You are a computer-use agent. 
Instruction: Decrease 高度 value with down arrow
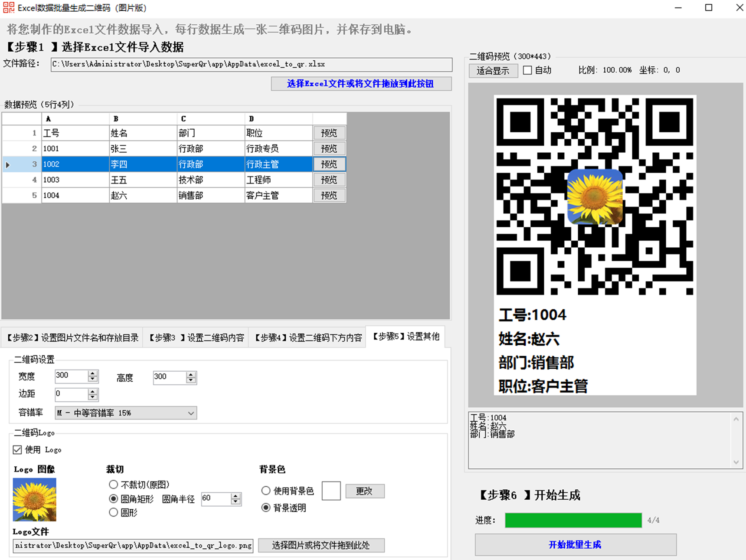pyautogui.click(x=191, y=380)
